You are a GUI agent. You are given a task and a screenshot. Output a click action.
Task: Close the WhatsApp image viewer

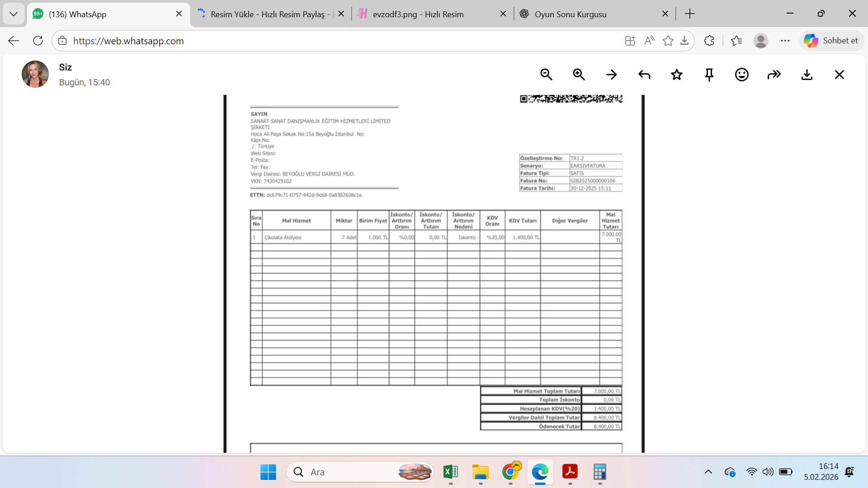tap(840, 75)
